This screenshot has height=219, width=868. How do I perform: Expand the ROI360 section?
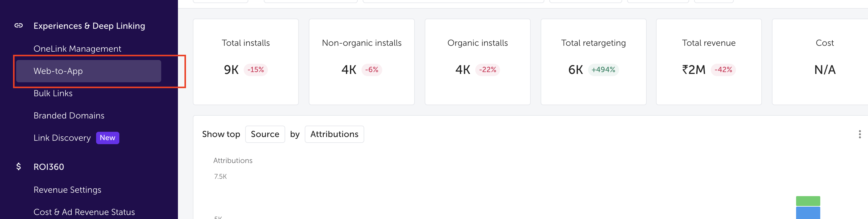point(49,167)
